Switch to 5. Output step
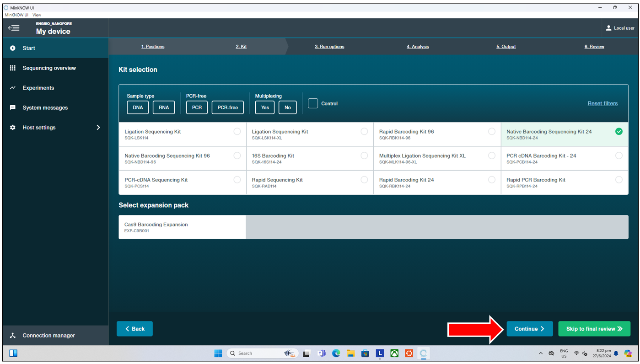Image resolution: width=640 pixels, height=364 pixels. coord(506,47)
